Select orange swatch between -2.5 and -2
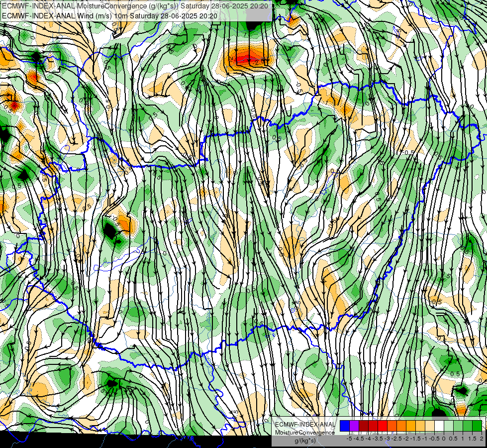This screenshot has height=448, width=487. 401,426
